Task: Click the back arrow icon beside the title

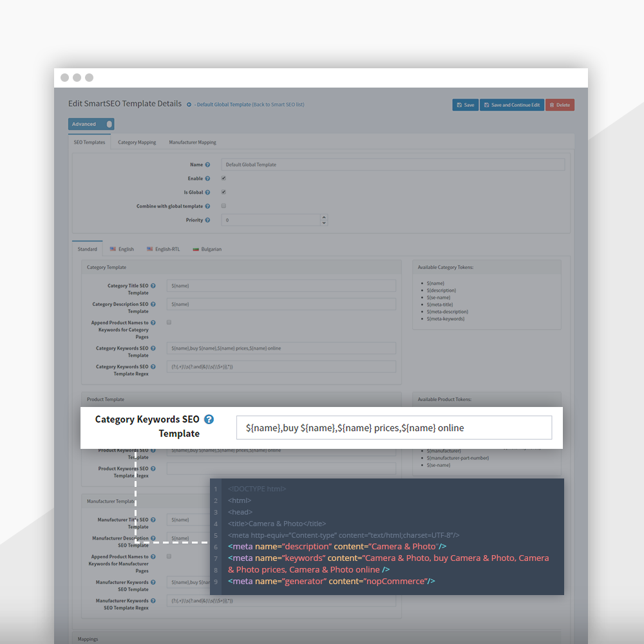Action: (x=189, y=105)
